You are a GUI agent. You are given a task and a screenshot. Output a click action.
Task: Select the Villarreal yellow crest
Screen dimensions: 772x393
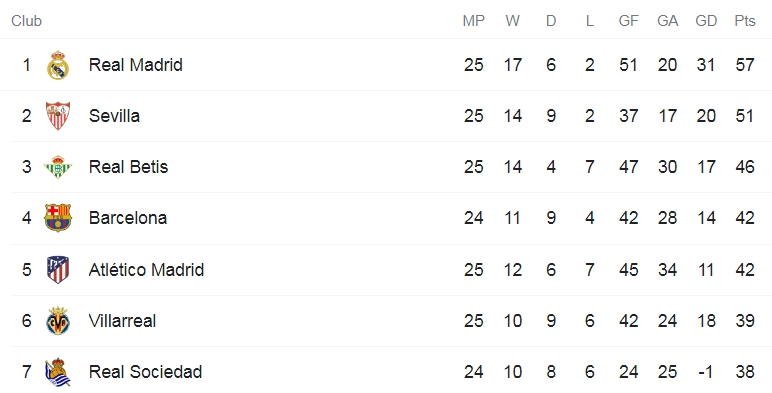click(x=58, y=321)
